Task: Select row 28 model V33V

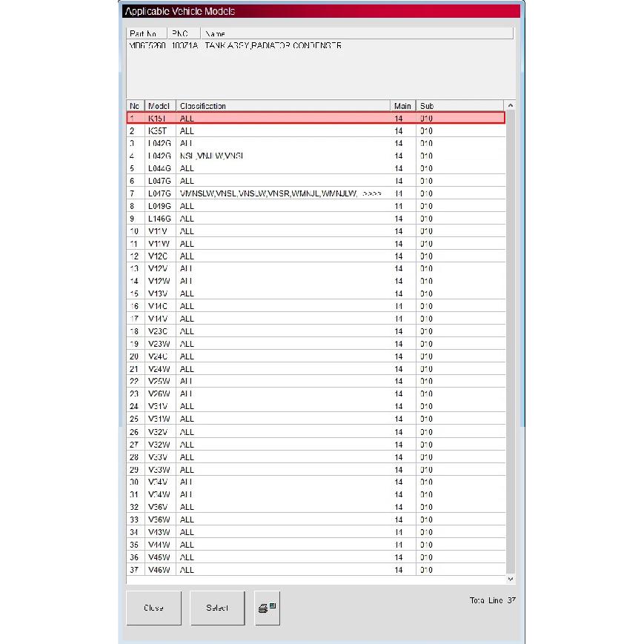Action: (316, 457)
